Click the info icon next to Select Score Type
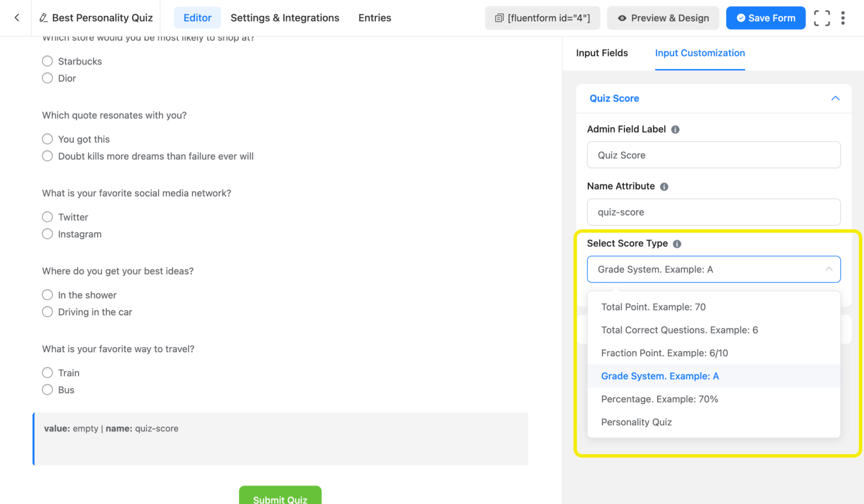Screen dimensions: 864x504 (677, 244)
